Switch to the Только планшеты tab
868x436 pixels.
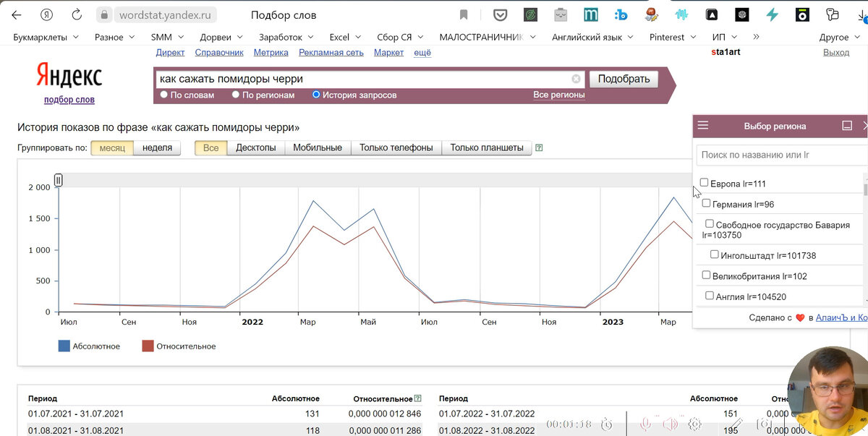tap(487, 148)
